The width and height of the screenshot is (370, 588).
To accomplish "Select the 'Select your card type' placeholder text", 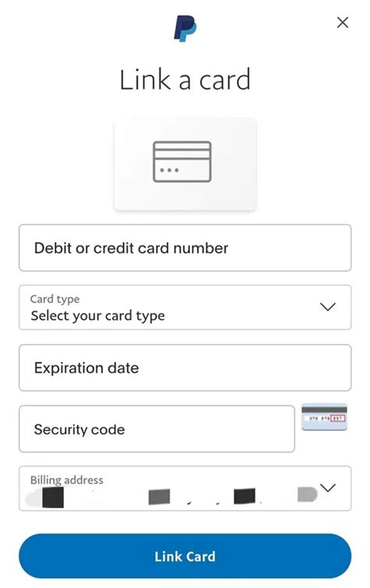I will pos(98,315).
